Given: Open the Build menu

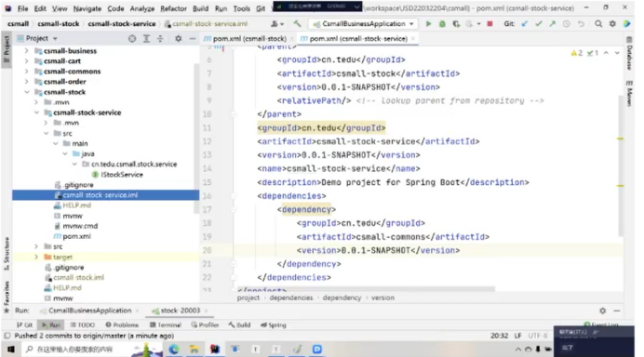Looking at the screenshot, I should (200, 8).
